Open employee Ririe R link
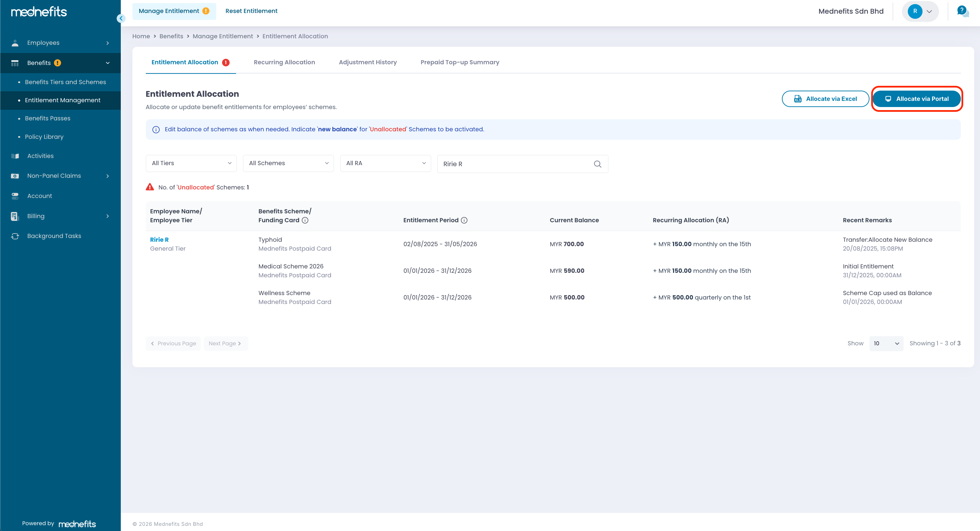Screen dimensions: 980x531 pyautogui.click(x=159, y=239)
